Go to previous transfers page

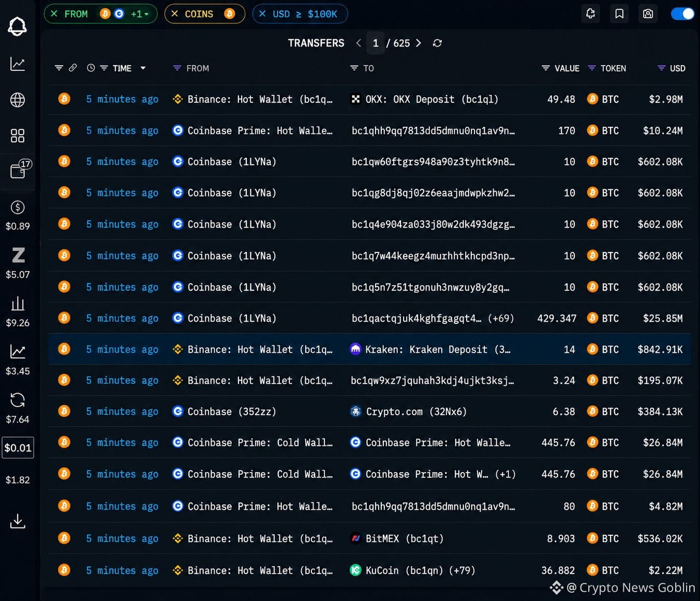359,43
